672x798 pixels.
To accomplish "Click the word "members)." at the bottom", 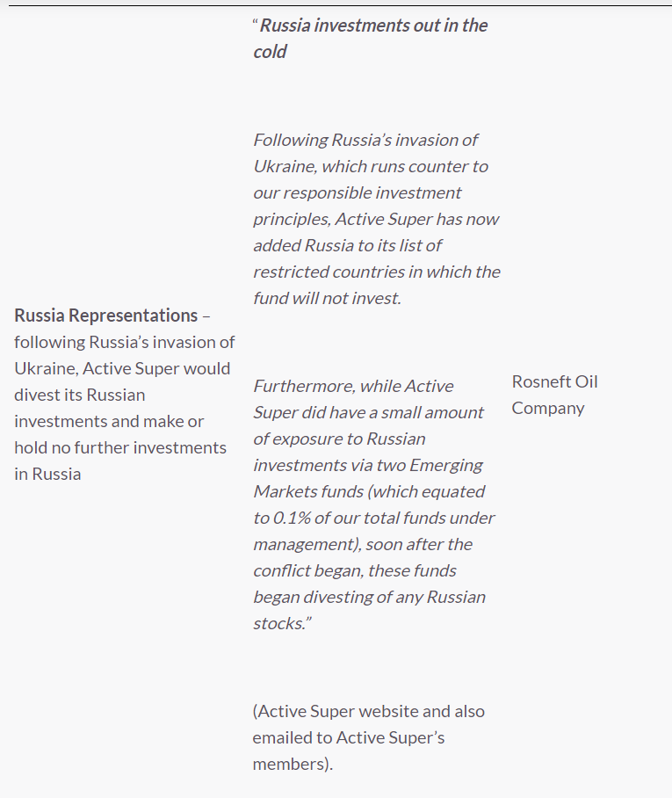I will (293, 764).
